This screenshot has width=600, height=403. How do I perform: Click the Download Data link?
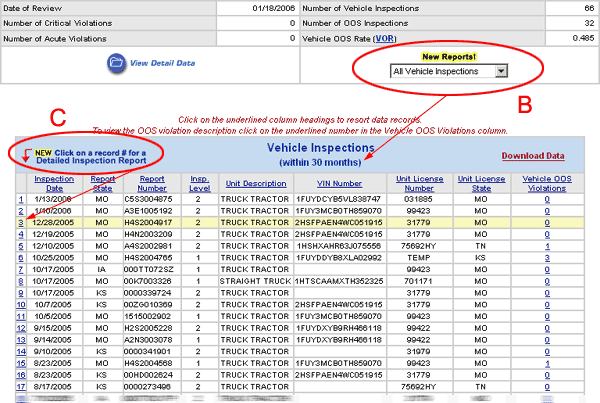click(x=533, y=156)
